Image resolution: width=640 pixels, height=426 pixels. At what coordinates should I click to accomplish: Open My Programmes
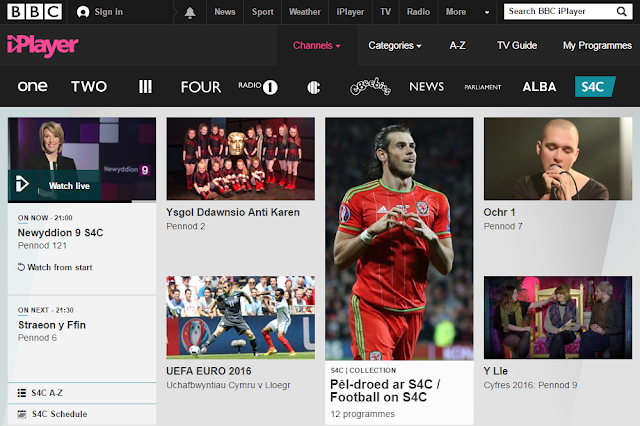click(597, 45)
